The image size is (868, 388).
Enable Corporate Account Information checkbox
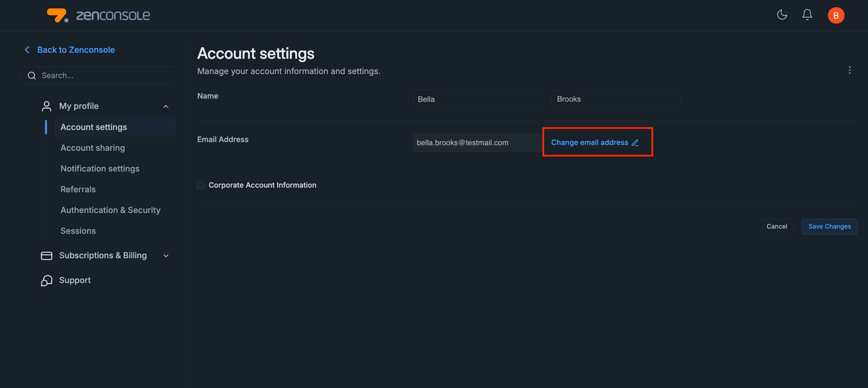[201, 185]
